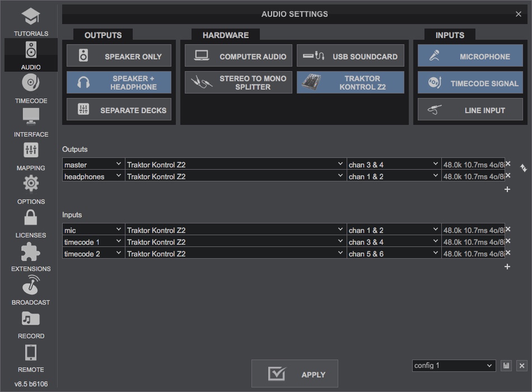Click the Apply button

(x=294, y=374)
